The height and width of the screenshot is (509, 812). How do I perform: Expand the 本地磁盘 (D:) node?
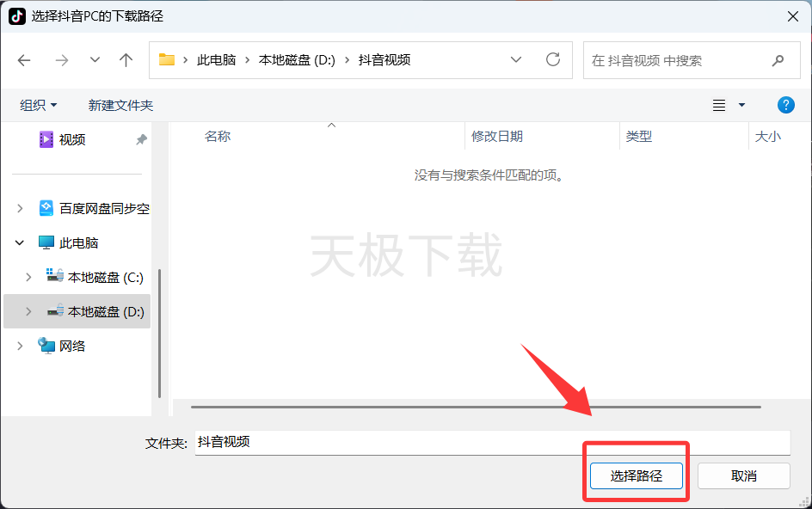pos(28,311)
